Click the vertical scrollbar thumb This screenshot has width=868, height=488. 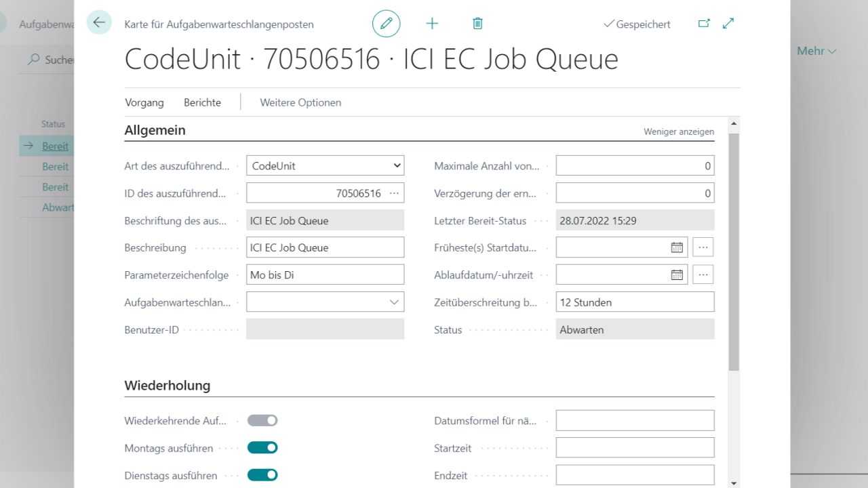[733, 251]
